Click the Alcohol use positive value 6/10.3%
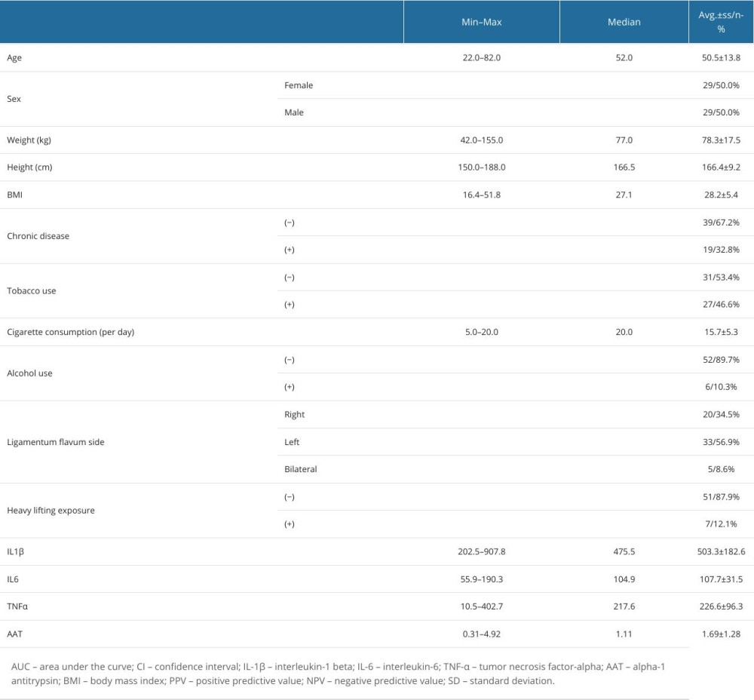The image size is (754, 700). coord(721,387)
